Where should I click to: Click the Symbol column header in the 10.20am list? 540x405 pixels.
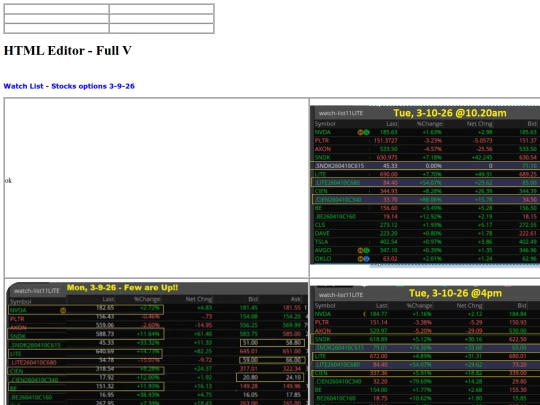point(325,124)
